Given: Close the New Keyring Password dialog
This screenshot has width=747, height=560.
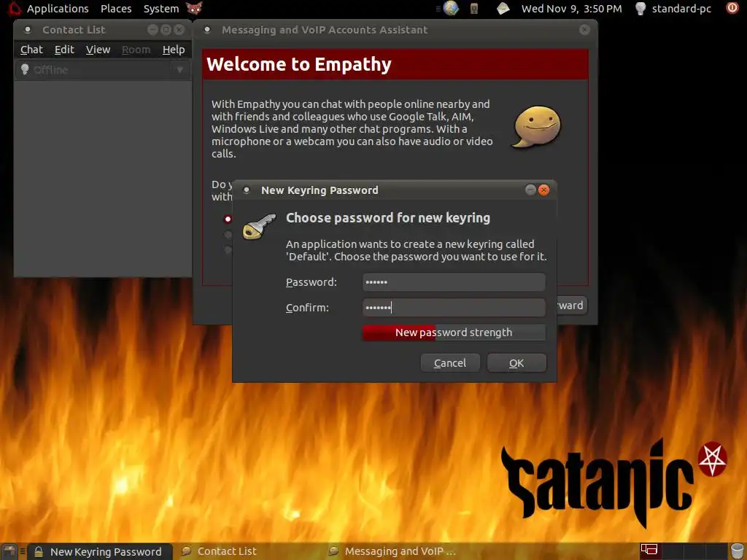Looking at the screenshot, I should 543,190.
